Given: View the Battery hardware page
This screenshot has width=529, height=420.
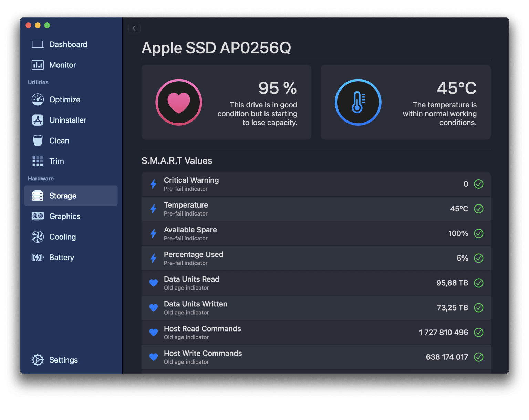Looking at the screenshot, I should (x=62, y=258).
